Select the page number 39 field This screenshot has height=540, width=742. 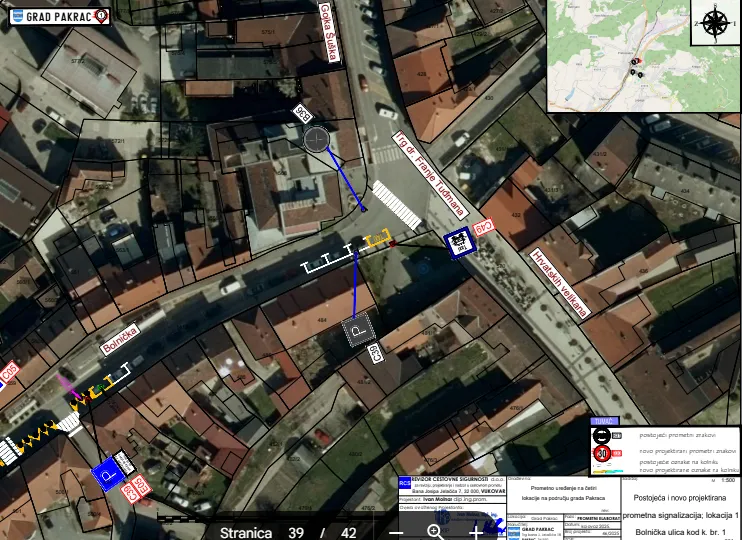tap(296, 533)
